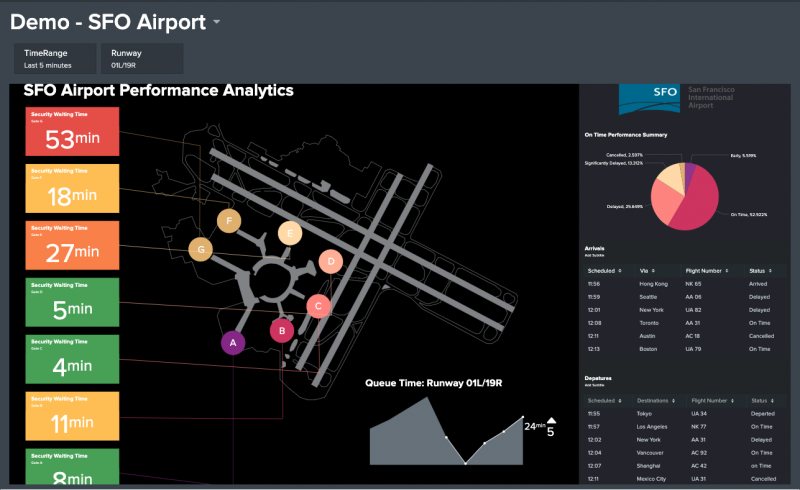Select the Mexico City departure cell
Viewport: 800px width, 490px height.
(x=651, y=479)
